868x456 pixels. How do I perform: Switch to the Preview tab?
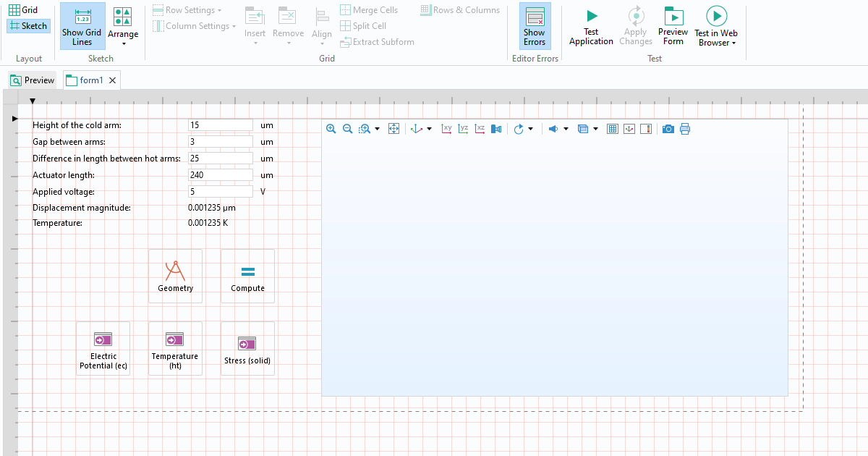[x=32, y=80]
